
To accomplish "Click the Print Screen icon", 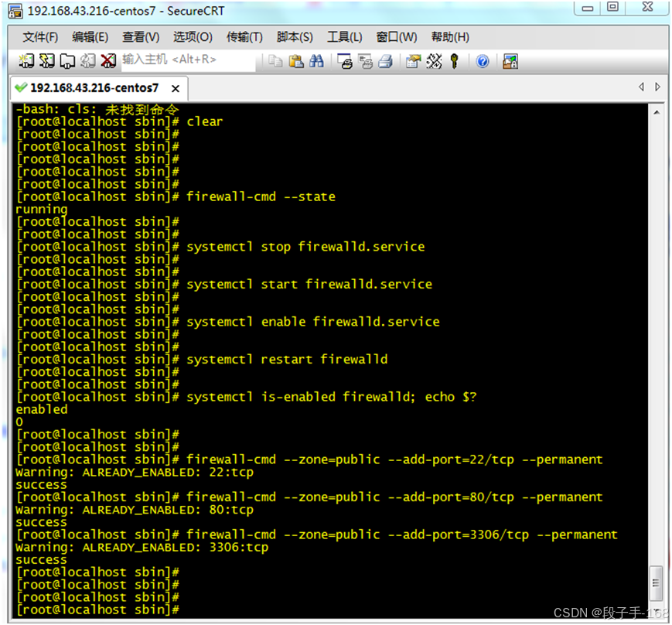I will [x=345, y=61].
